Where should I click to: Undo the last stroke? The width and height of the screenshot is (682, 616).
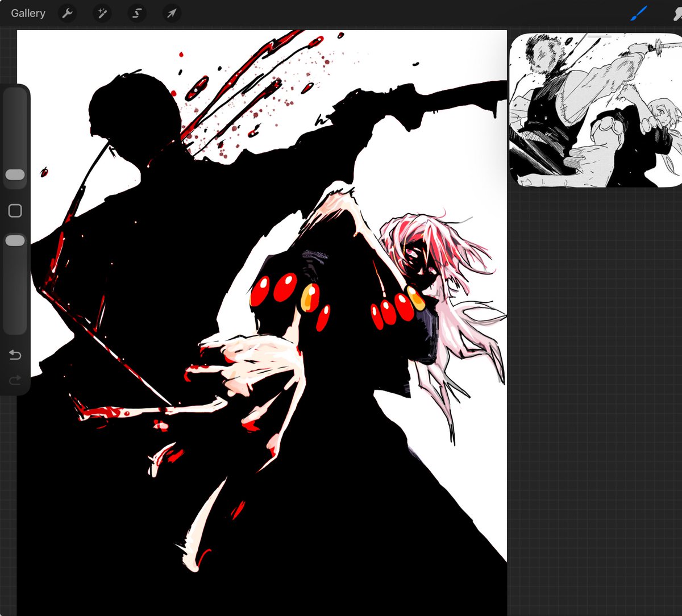tap(15, 355)
